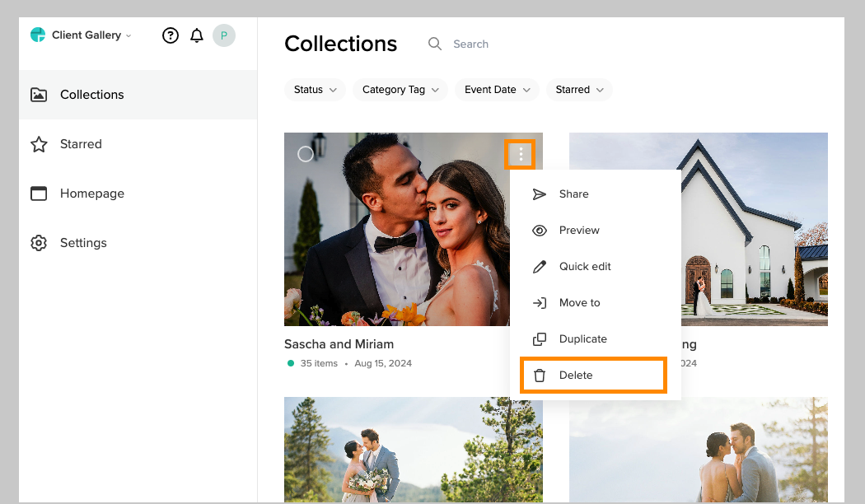Click the Starred sidebar star icon

pos(39,144)
